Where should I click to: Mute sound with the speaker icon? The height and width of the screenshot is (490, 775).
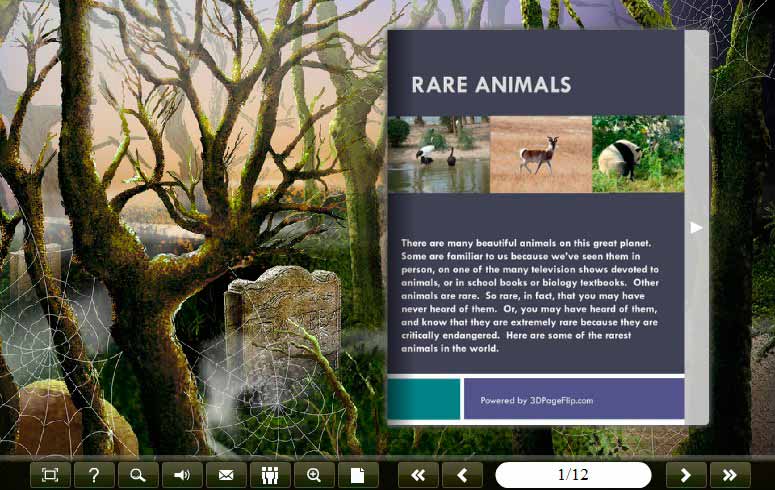pyautogui.click(x=182, y=475)
